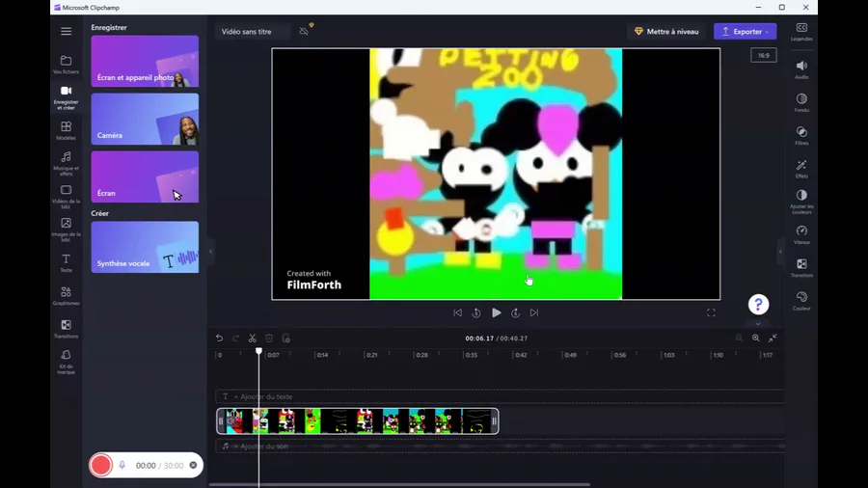The width and height of the screenshot is (868, 488).
Task: Fit timeline to screen
Action: coord(773,339)
